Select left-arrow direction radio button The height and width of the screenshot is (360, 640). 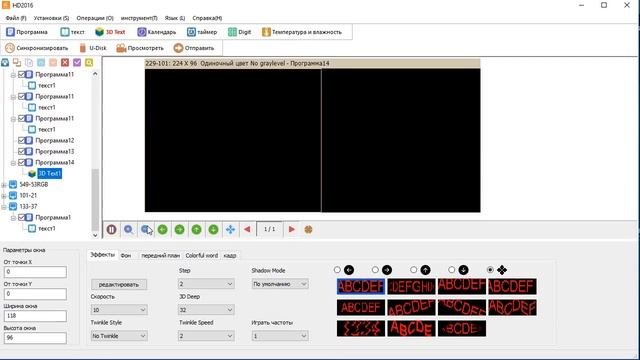point(337,270)
